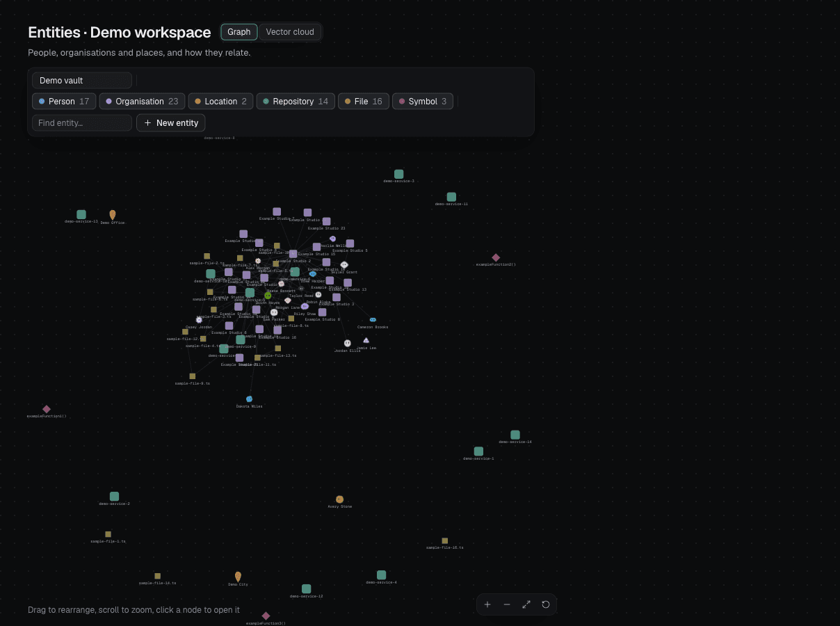The height and width of the screenshot is (626, 840).
Task: Select the Example Studio 3 node
Action: pyautogui.click(x=337, y=297)
